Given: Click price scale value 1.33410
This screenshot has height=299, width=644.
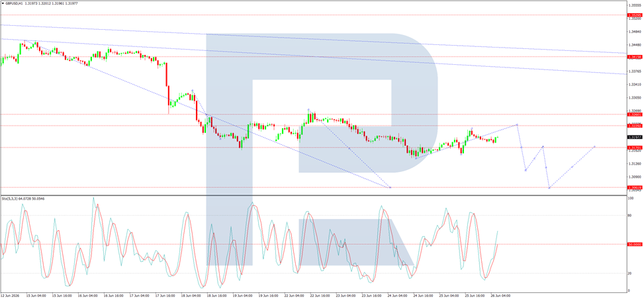Looking at the screenshot, I should point(635,84).
